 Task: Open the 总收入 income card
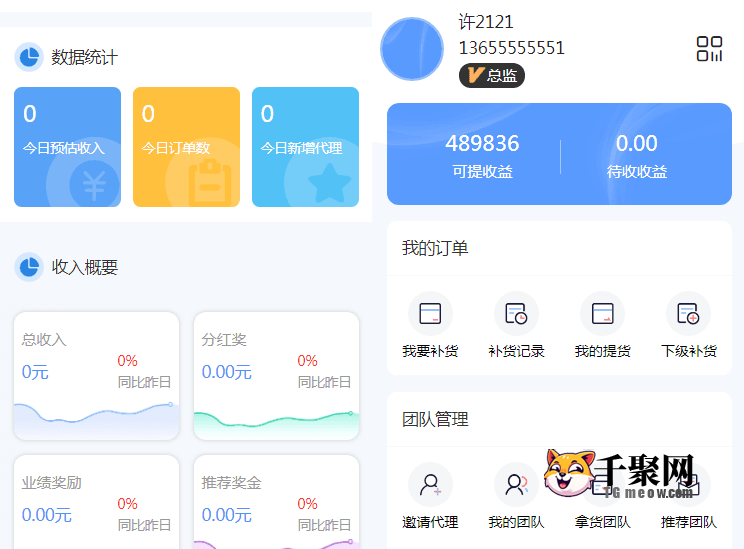point(97,376)
